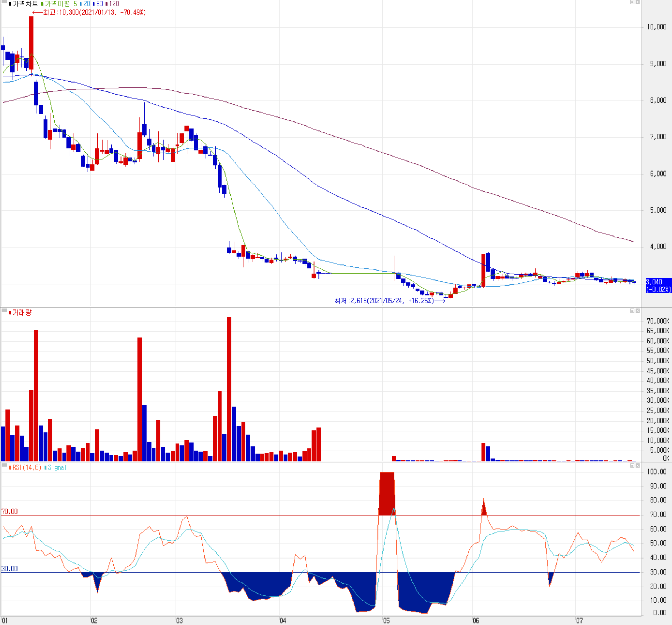Select the 20-day moving average legend
The width and height of the screenshot is (672, 625).
85,4
